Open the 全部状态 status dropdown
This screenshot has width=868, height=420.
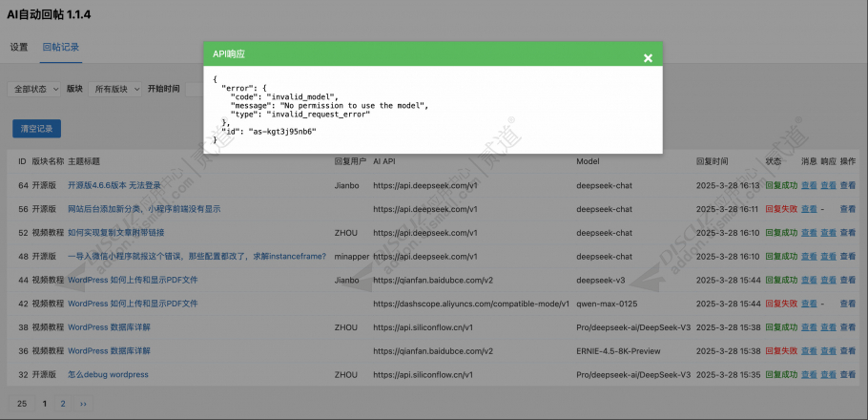[33, 89]
